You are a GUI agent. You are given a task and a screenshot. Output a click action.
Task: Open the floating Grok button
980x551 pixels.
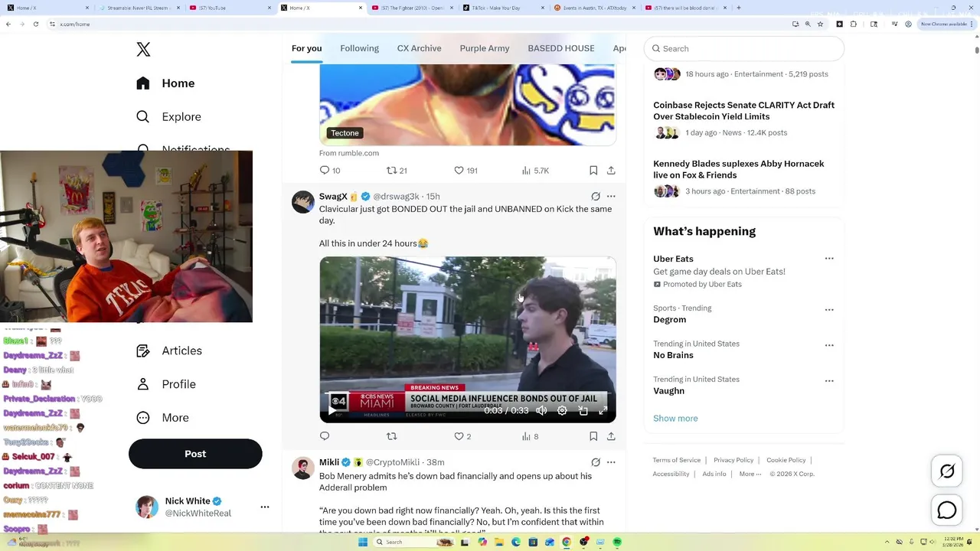pyautogui.click(x=947, y=471)
